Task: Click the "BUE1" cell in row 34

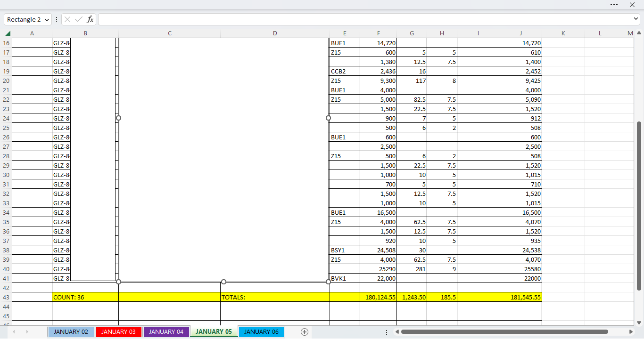Action: pyautogui.click(x=345, y=212)
